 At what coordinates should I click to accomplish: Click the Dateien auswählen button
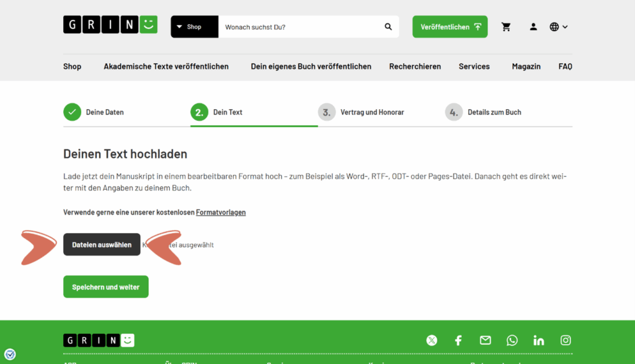(102, 245)
